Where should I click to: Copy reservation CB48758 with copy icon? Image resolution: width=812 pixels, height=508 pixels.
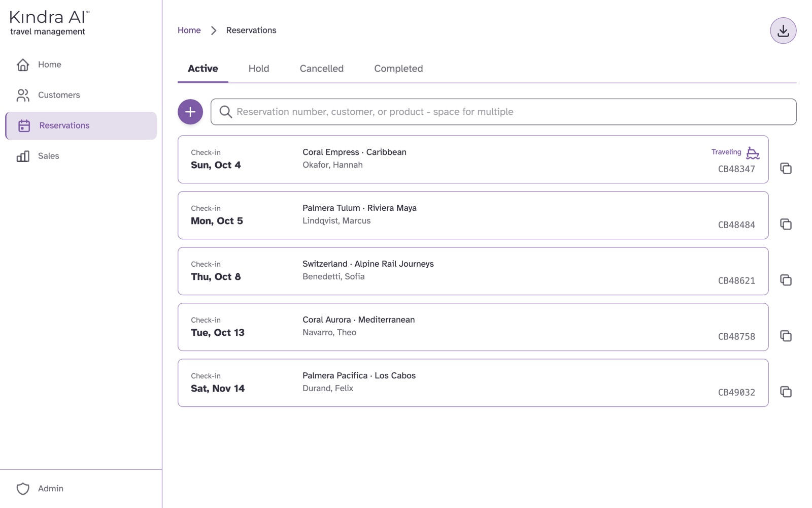coord(786,336)
